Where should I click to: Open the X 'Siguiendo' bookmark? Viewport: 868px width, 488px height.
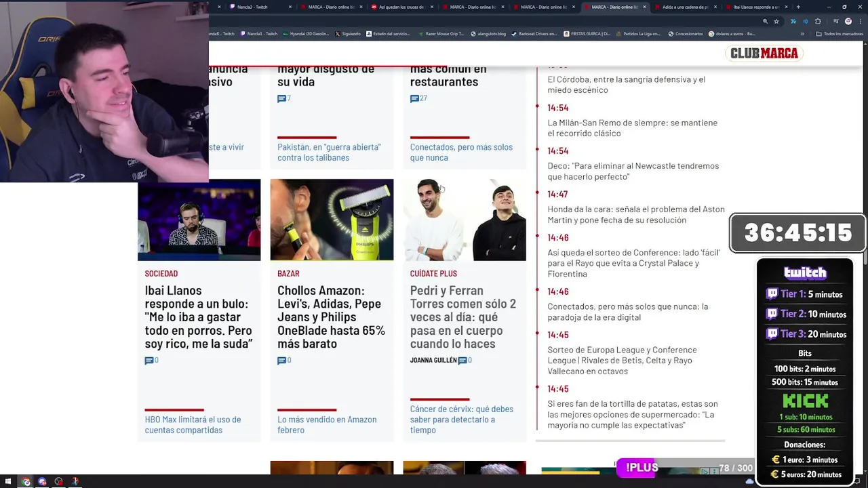pos(348,34)
